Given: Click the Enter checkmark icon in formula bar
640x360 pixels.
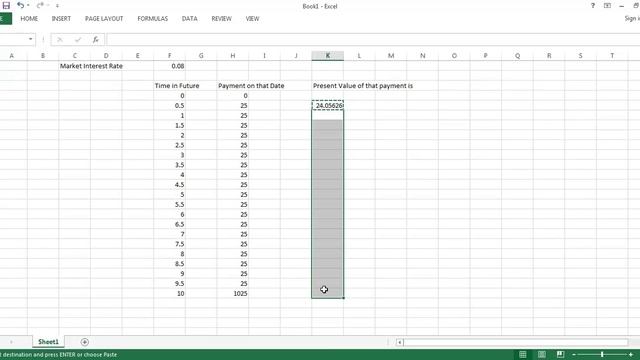Looking at the screenshot, I should [78, 40].
